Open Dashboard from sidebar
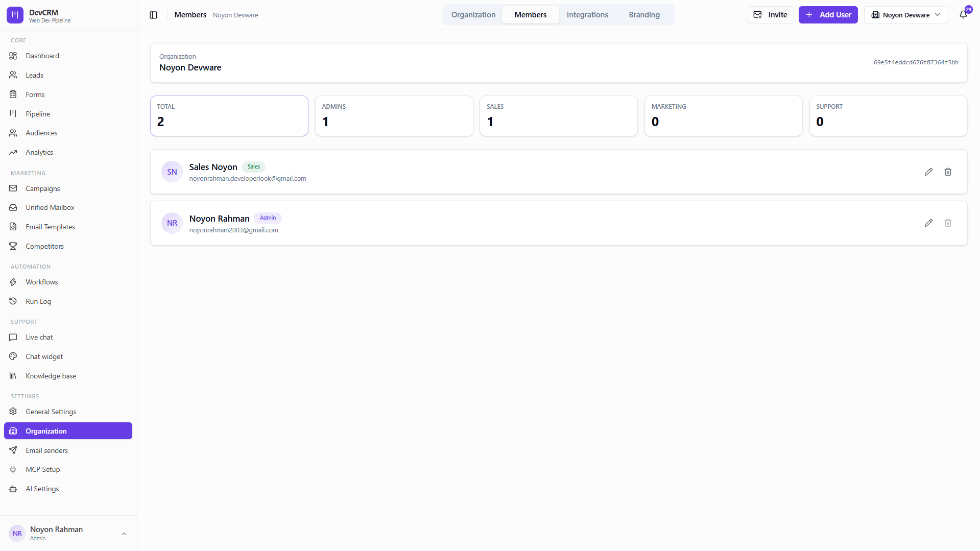 pos(68,56)
